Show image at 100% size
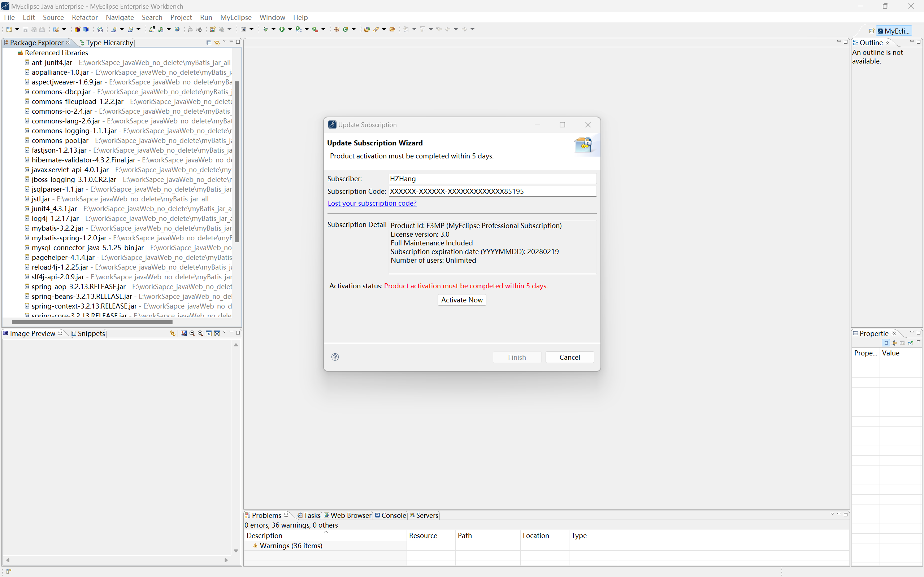The height and width of the screenshot is (577, 924). tap(208, 333)
